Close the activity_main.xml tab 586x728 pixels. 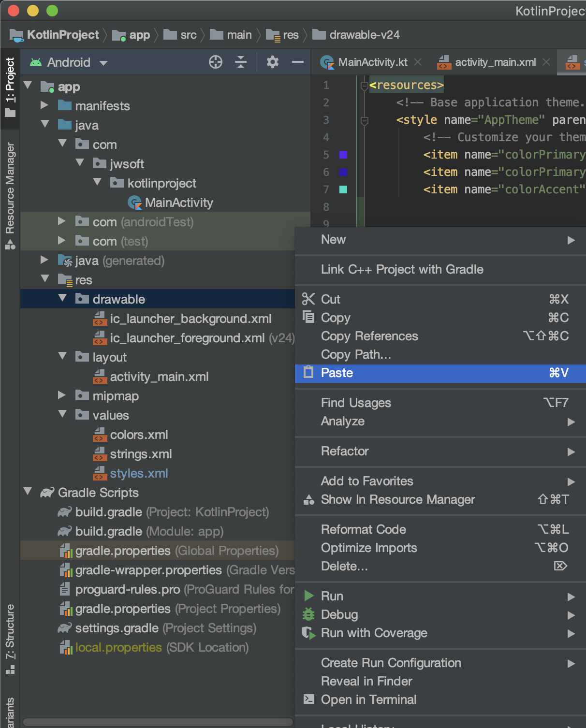[546, 62]
